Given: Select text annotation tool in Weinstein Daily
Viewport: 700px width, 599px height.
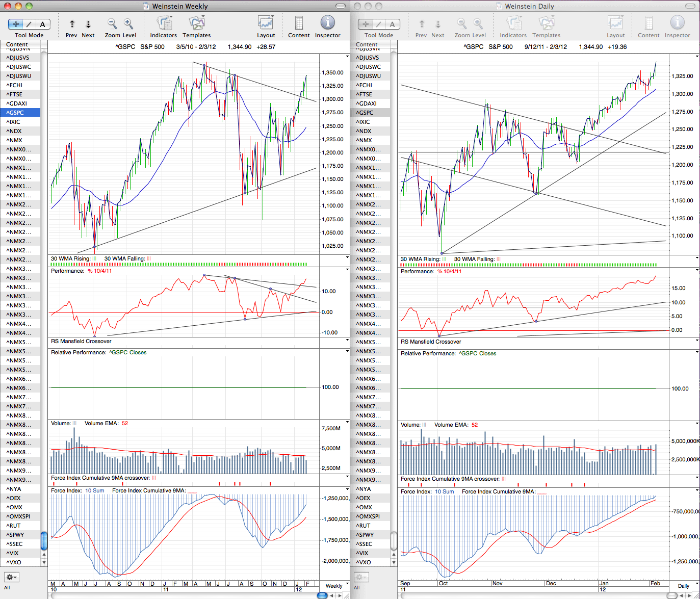Looking at the screenshot, I should 393,24.
